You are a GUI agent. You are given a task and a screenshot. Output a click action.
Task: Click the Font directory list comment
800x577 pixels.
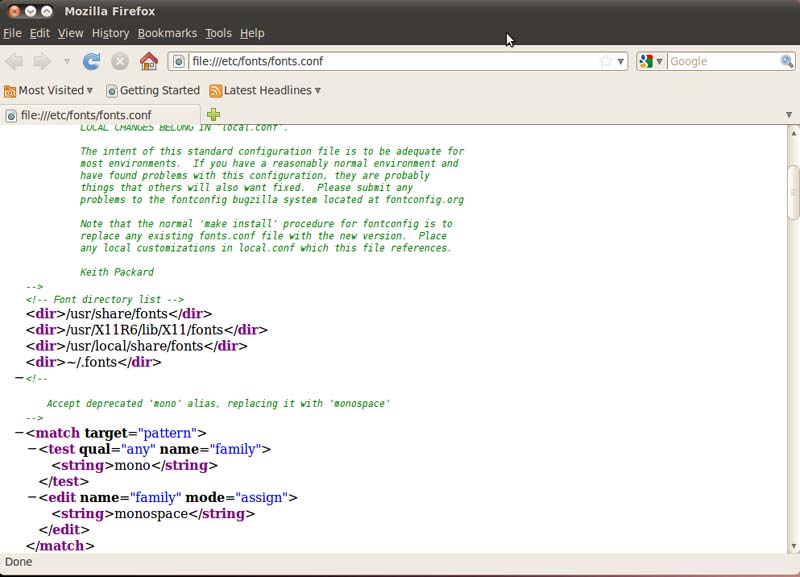(105, 299)
